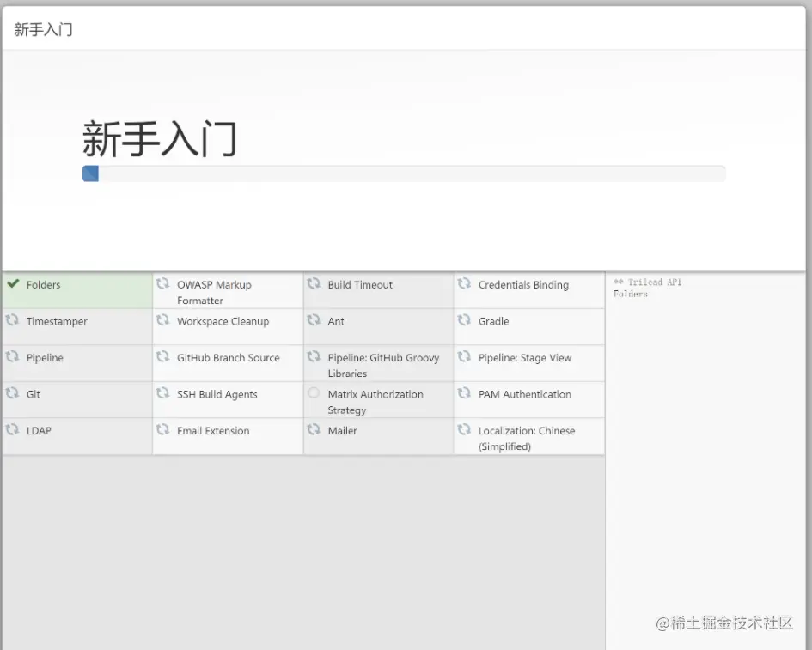Select the Matrix Authorization Strategy label

click(x=375, y=402)
